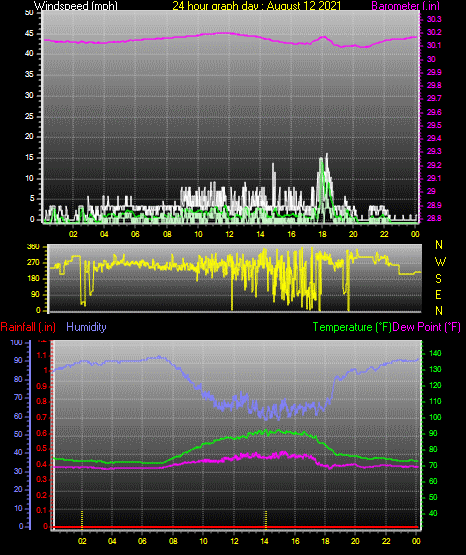The image size is (466, 555).
Task: Click the "24 hour graph day : August 12 2021" title
Action: [257, 6]
